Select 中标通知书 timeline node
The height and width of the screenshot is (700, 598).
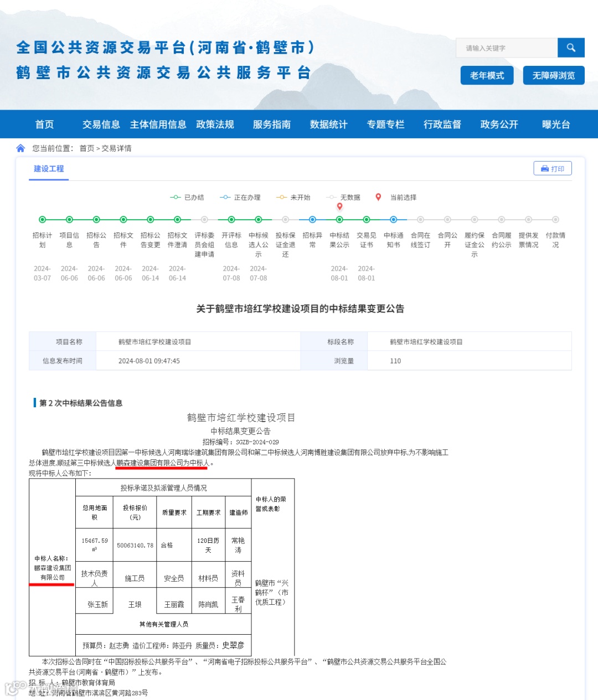click(x=393, y=220)
